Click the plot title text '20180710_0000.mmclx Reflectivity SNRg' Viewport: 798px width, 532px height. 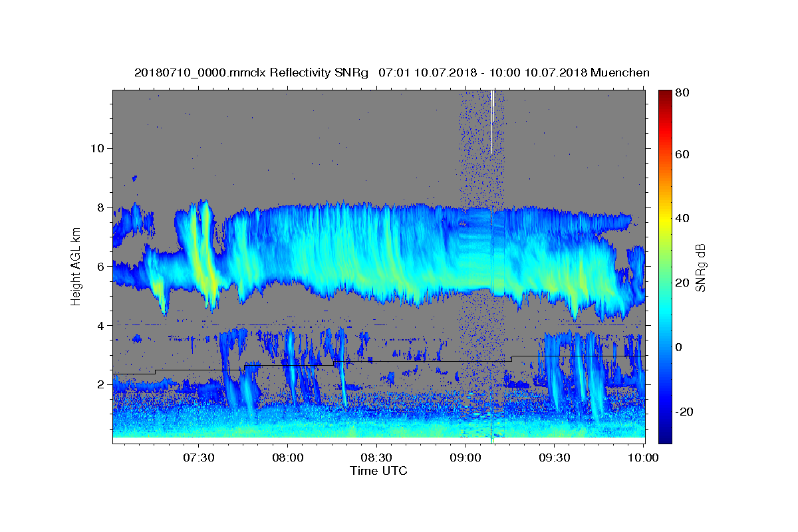251,72
